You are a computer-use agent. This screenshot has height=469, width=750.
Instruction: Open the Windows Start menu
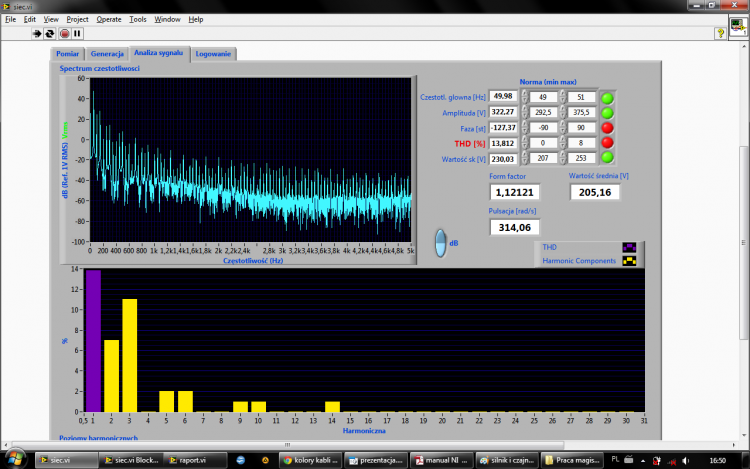pos(15,459)
